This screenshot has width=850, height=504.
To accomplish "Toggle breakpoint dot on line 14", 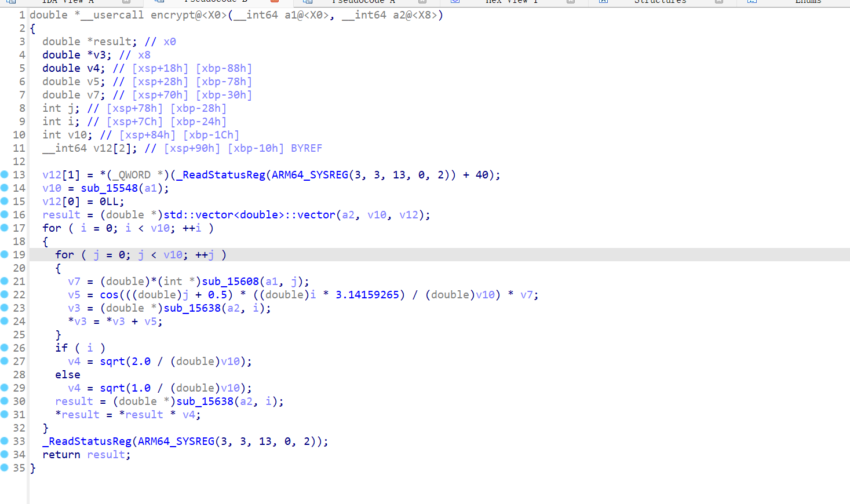I will click(x=5, y=188).
